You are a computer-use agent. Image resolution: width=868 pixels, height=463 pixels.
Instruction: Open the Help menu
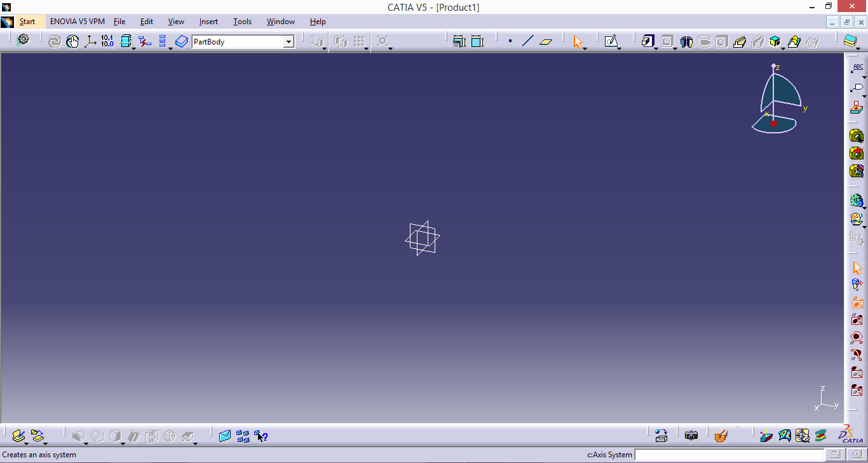click(x=318, y=22)
